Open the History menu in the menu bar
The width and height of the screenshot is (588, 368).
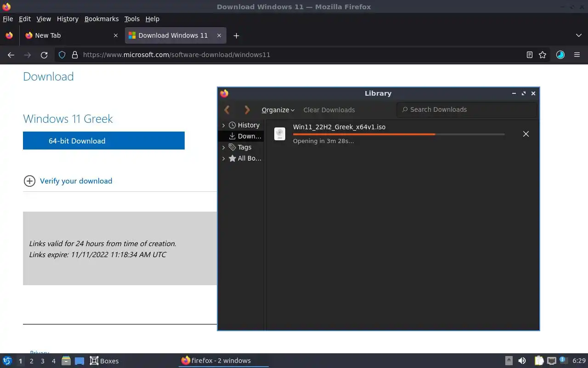[x=68, y=19]
